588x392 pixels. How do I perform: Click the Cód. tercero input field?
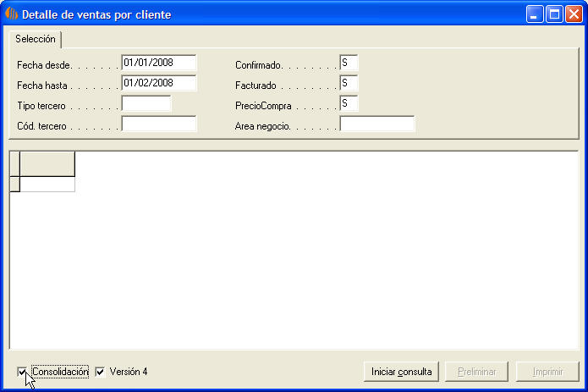click(x=158, y=124)
